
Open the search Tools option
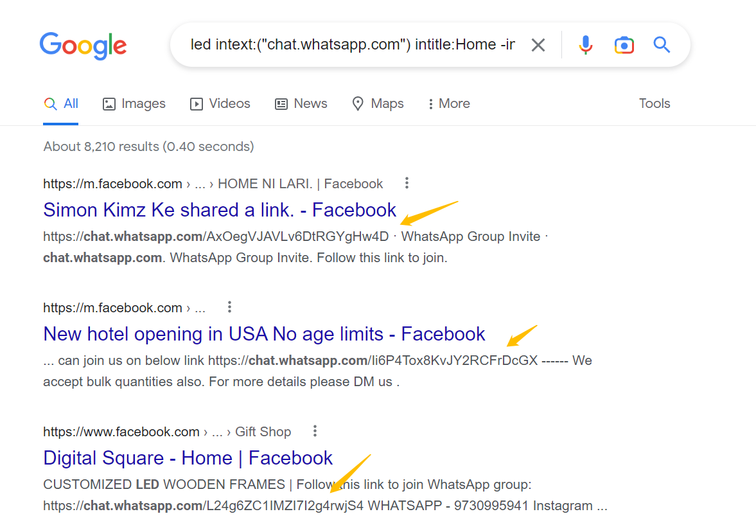click(x=655, y=103)
